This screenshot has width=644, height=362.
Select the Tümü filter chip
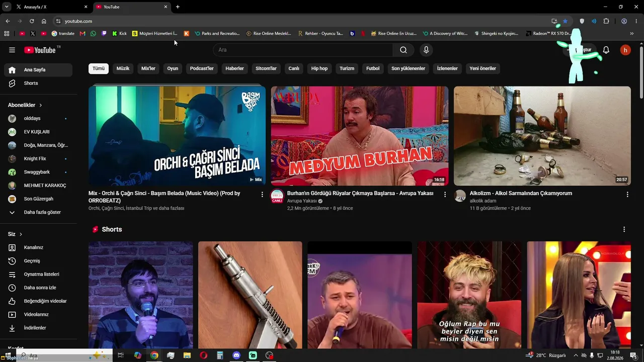[x=99, y=68]
